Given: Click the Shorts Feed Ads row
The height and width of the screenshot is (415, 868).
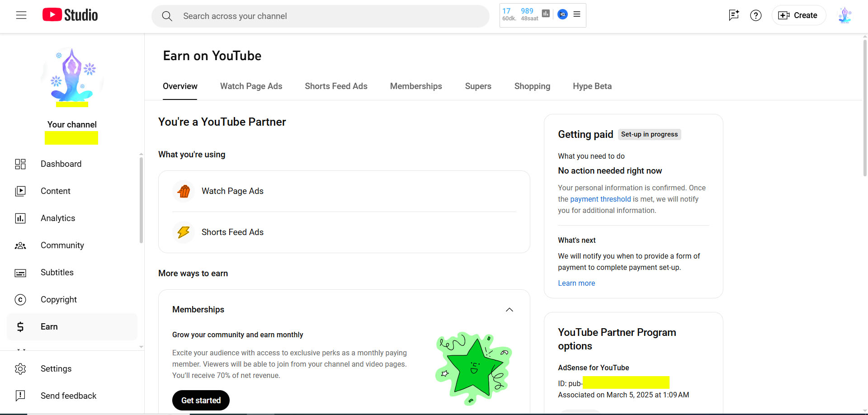Looking at the screenshot, I should coord(344,232).
